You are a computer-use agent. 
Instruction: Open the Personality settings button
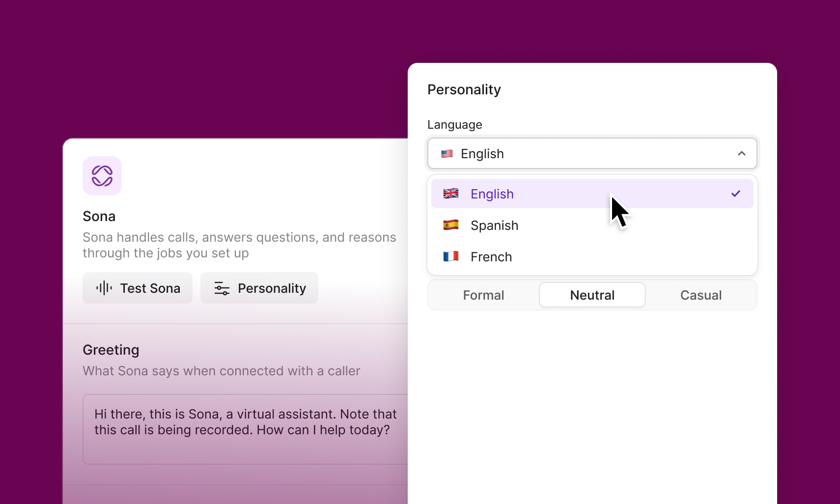(x=259, y=288)
